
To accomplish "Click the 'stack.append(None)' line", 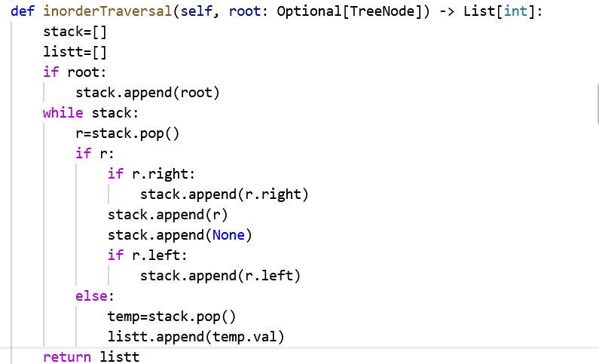I will pos(180,235).
